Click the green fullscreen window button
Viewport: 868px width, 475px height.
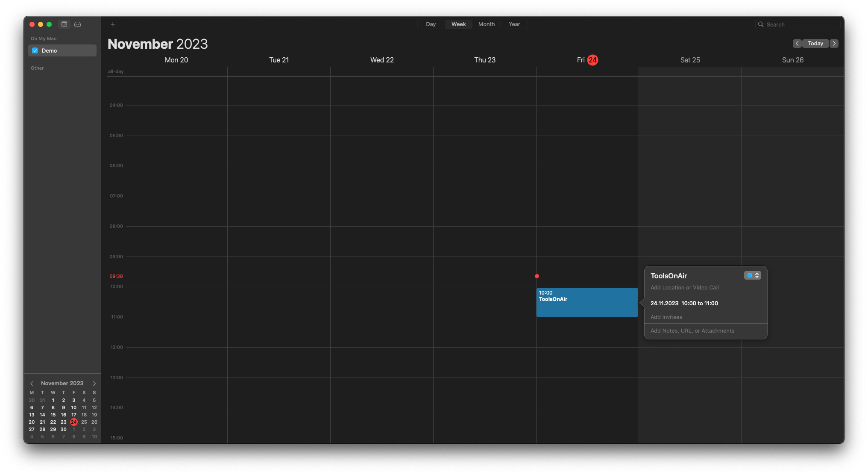[x=49, y=24]
